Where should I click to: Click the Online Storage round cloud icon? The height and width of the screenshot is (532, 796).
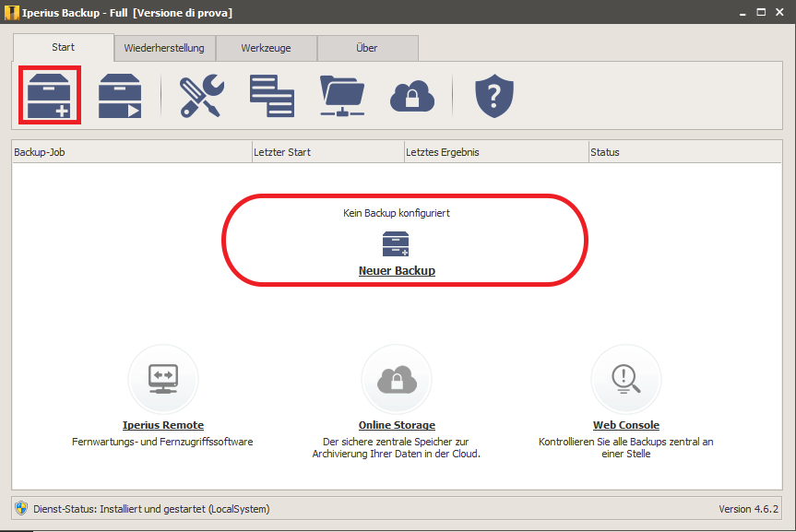pos(397,379)
